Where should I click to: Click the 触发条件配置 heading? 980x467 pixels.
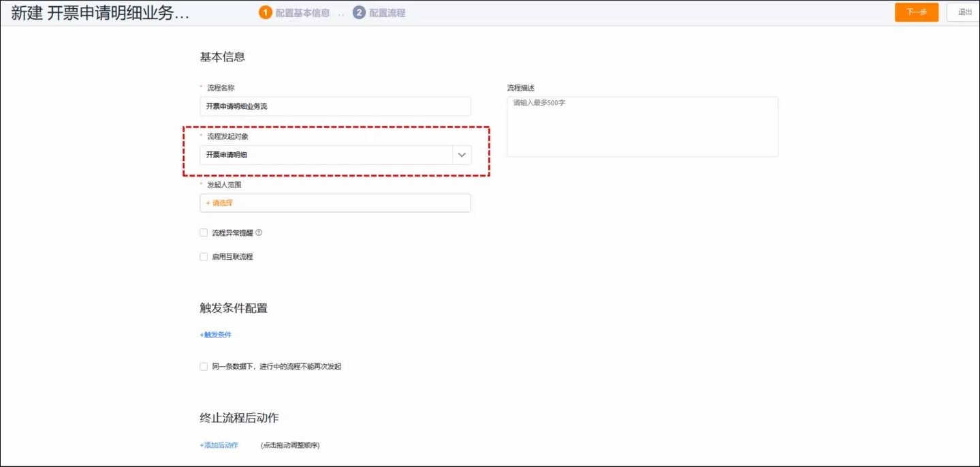point(234,308)
